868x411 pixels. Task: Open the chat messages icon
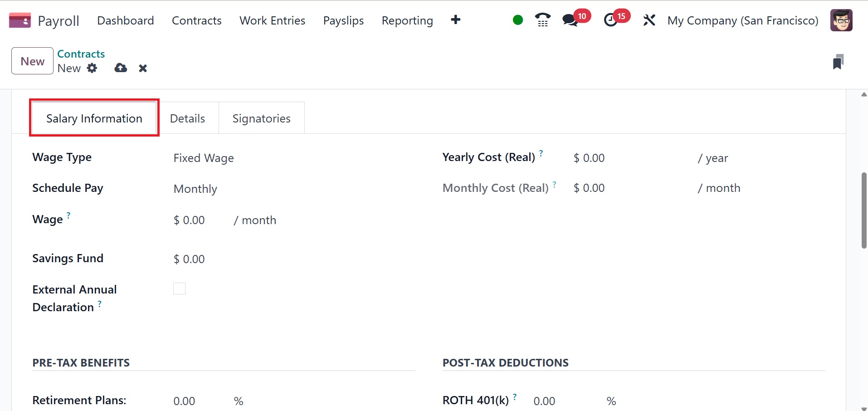(x=570, y=20)
